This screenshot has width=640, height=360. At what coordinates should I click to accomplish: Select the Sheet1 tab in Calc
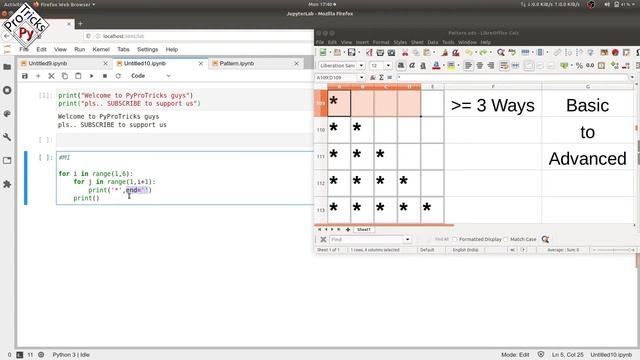click(x=364, y=229)
